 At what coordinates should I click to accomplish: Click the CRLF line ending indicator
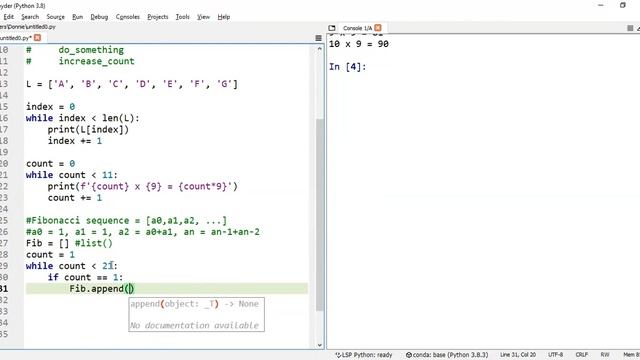coord(582,355)
